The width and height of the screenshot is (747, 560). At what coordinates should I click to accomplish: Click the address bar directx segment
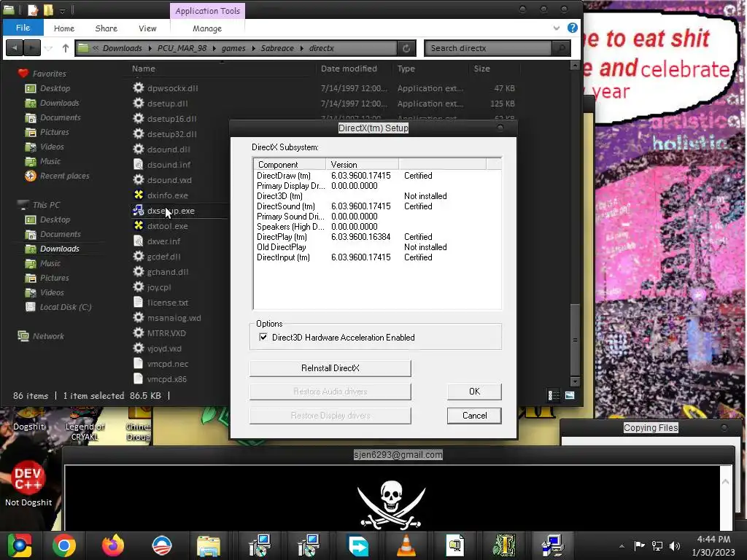point(321,48)
